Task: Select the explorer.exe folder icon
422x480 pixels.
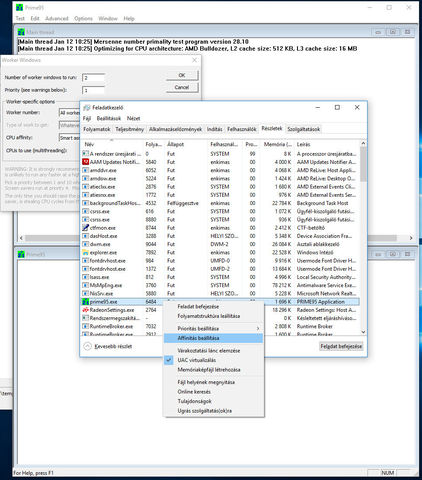Action: click(85, 252)
